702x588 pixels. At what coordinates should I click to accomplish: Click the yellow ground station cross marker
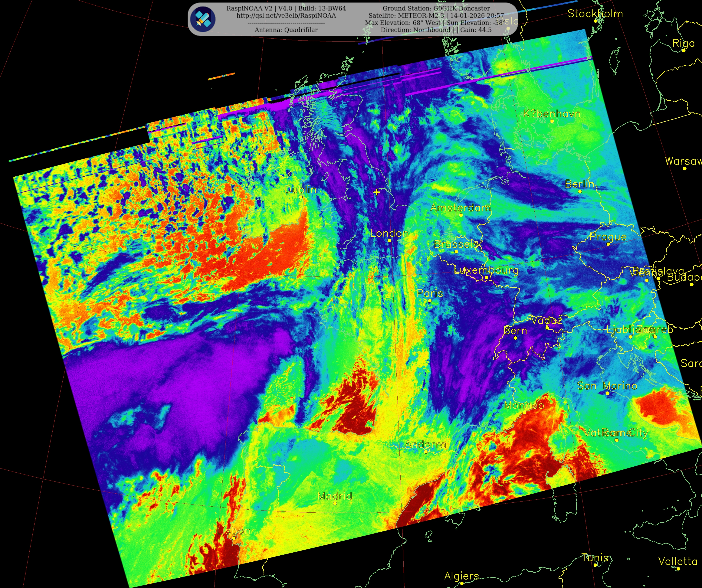(x=377, y=192)
